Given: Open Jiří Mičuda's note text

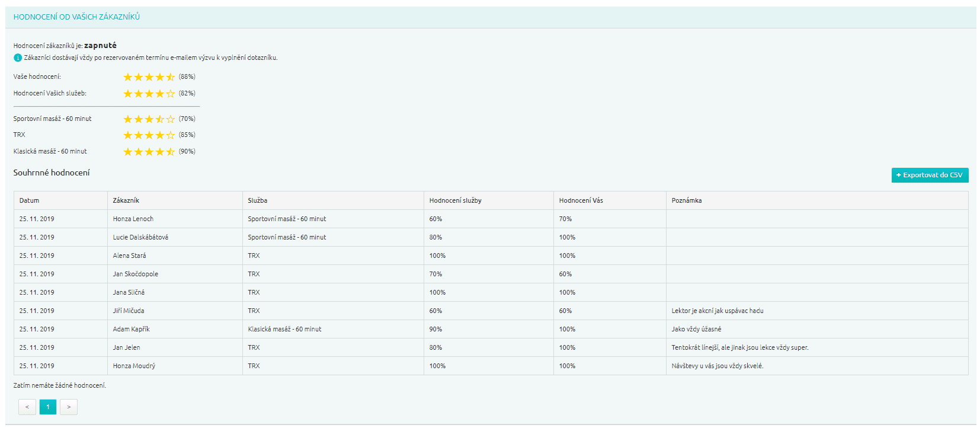Looking at the screenshot, I should point(717,311).
